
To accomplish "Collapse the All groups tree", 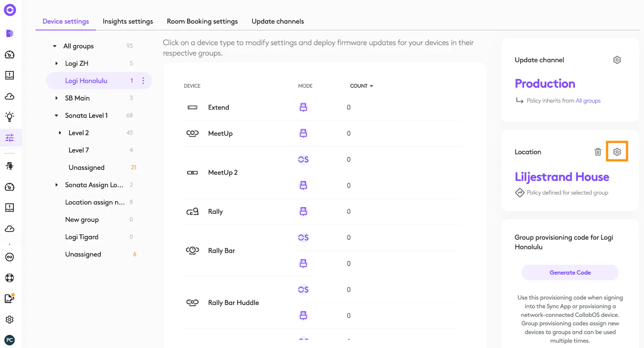I will [55, 46].
